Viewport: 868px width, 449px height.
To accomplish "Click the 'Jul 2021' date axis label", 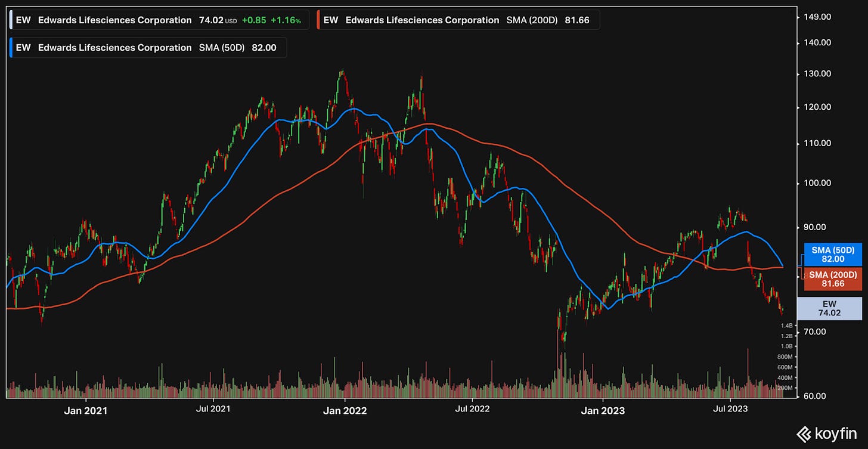I will pyautogui.click(x=213, y=409).
